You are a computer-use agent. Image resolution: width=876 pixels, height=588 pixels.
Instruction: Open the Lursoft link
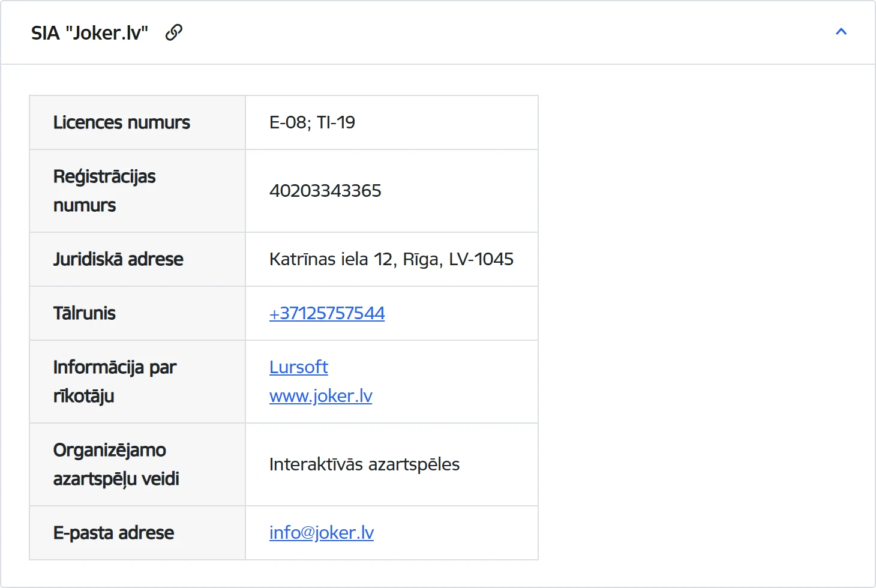coord(298,367)
